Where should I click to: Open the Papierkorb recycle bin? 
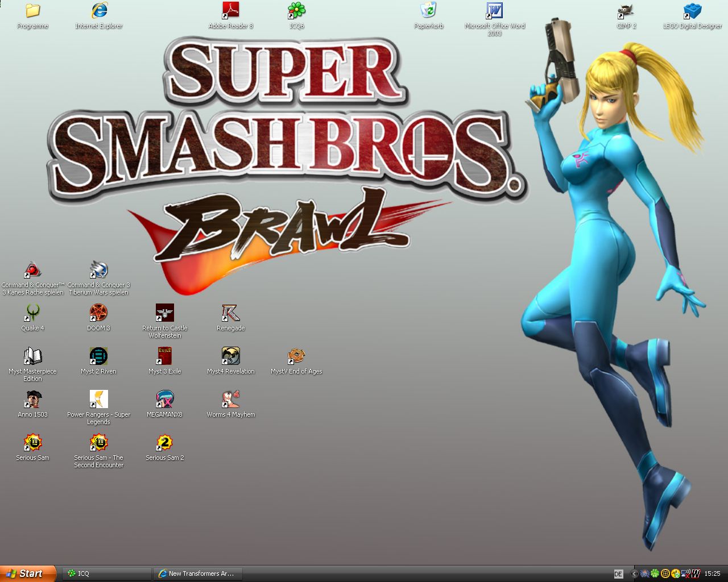click(428, 11)
